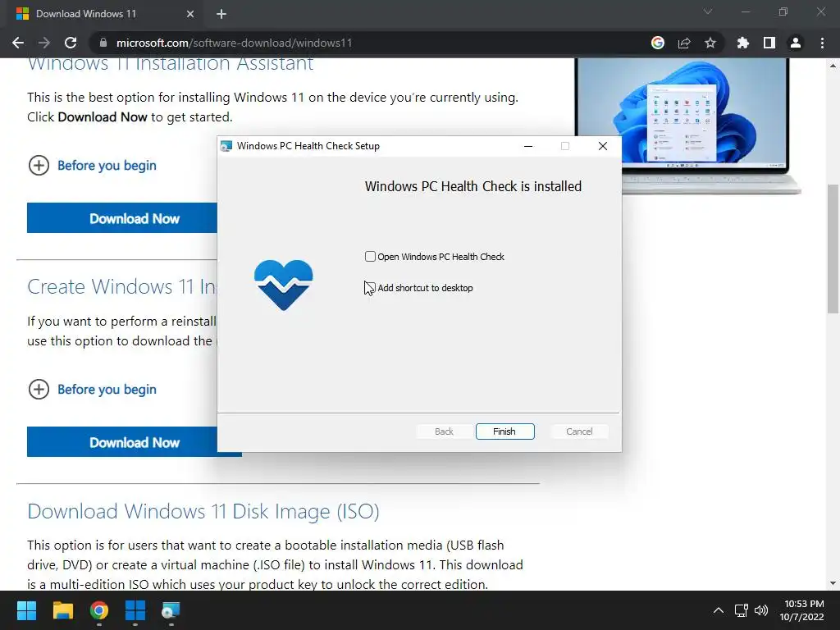Open the Windows Start menu

tap(26, 610)
